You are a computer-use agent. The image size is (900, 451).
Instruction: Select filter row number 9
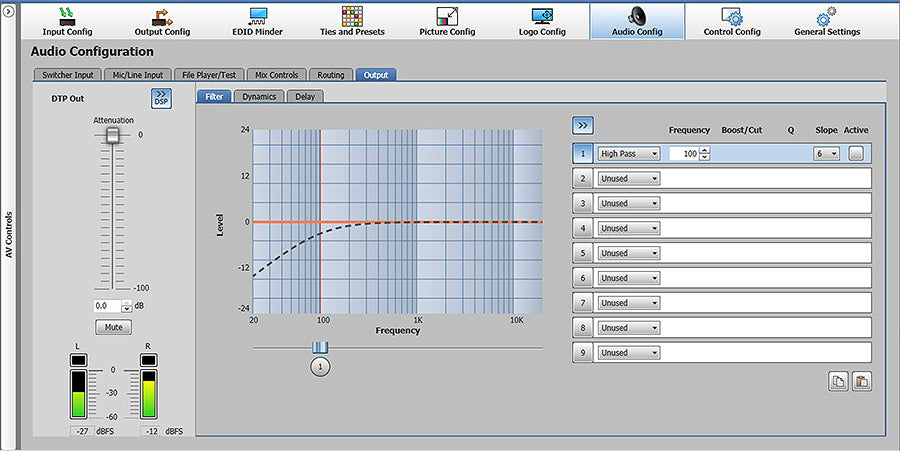(x=583, y=352)
